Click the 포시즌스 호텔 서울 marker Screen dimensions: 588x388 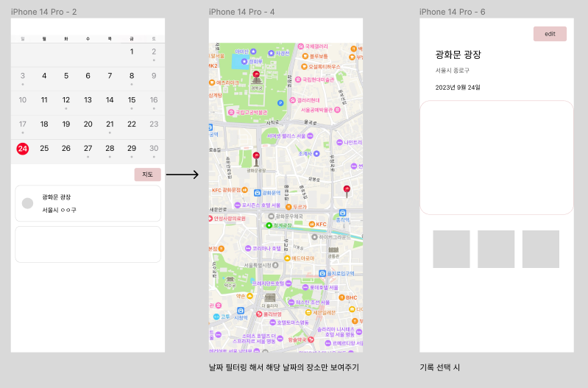point(238,205)
